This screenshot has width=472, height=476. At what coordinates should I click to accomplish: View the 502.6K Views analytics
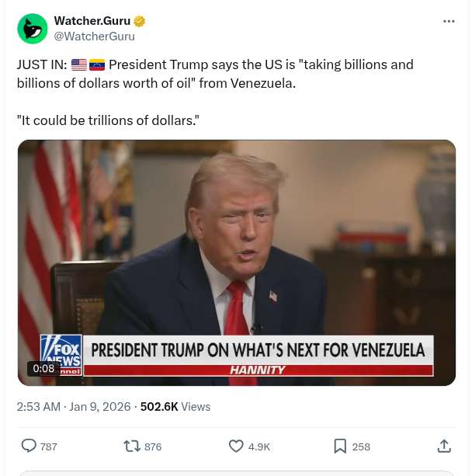pyautogui.click(x=175, y=406)
